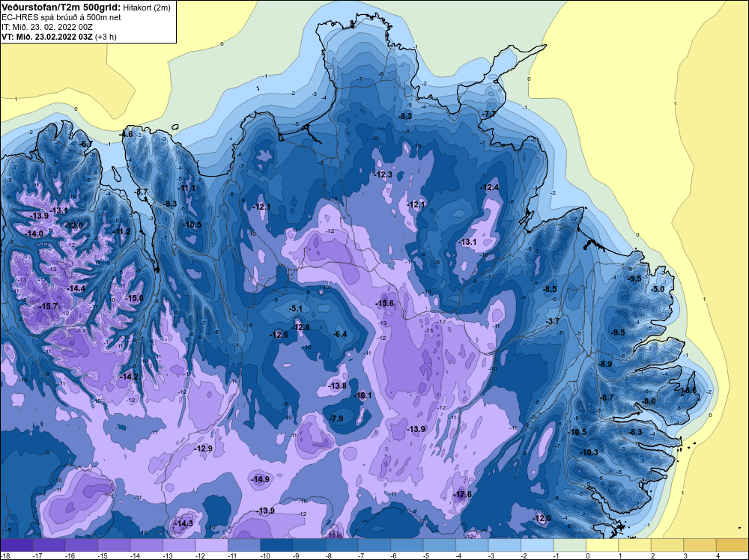Click the -8.9 temperature value
Viewport: 749px width, 560px height.
tap(606, 364)
